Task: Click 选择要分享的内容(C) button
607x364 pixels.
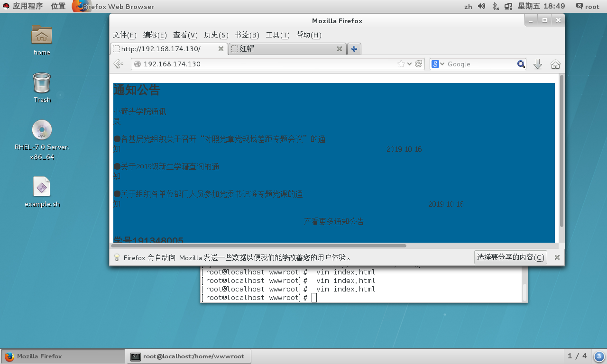Action: click(x=510, y=257)
